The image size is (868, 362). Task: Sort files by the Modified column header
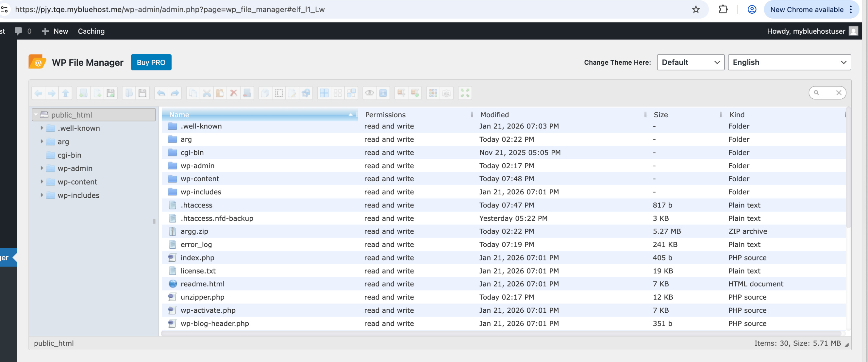pos(494,114)
